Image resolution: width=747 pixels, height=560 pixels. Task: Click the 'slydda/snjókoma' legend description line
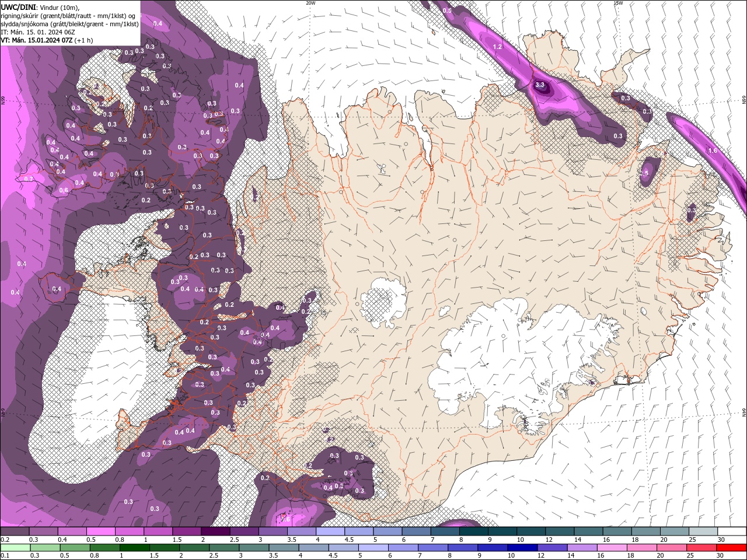click(69, 24)
